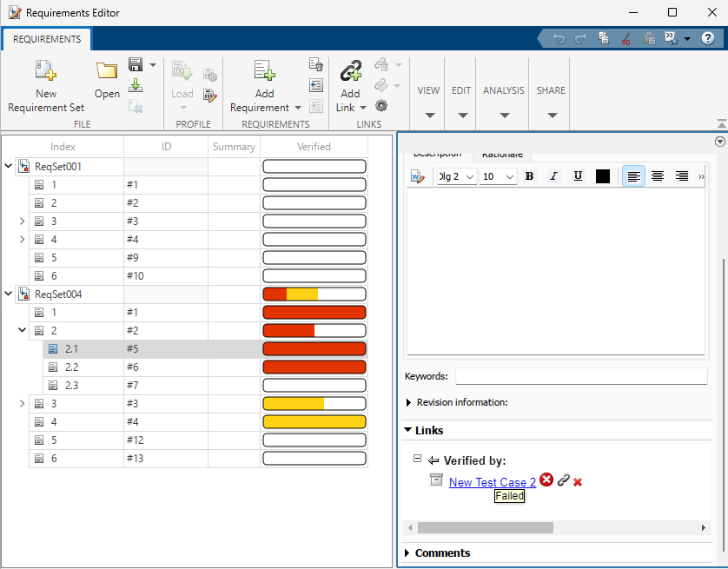The width and height of the screenshot is (728, 569).
Task: Select the black text color swatch
Action: click(x=602, y=175)
